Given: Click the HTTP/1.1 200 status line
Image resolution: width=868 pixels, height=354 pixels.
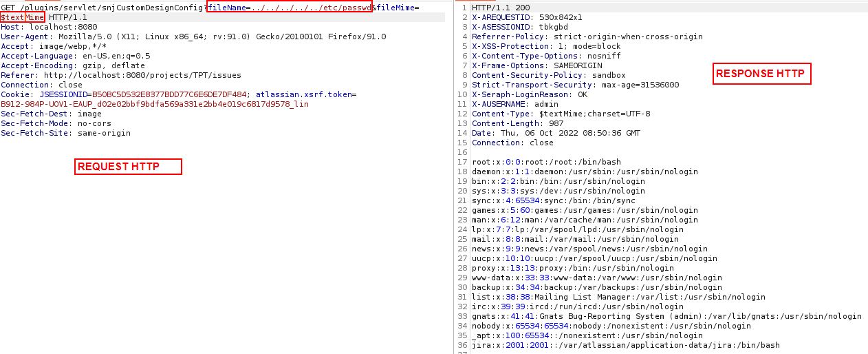Looking at the screenshot, I should (x=501, y=8).
